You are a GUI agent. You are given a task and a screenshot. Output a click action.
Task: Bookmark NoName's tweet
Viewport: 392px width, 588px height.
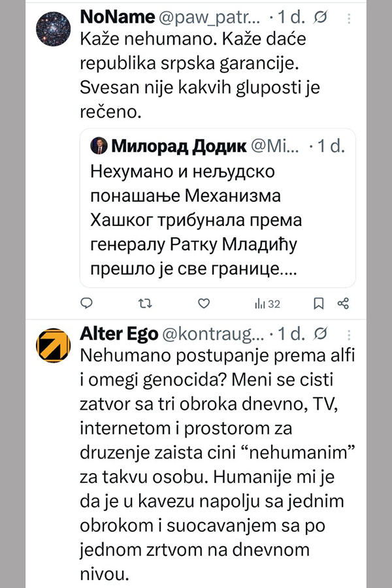[318, 303]
